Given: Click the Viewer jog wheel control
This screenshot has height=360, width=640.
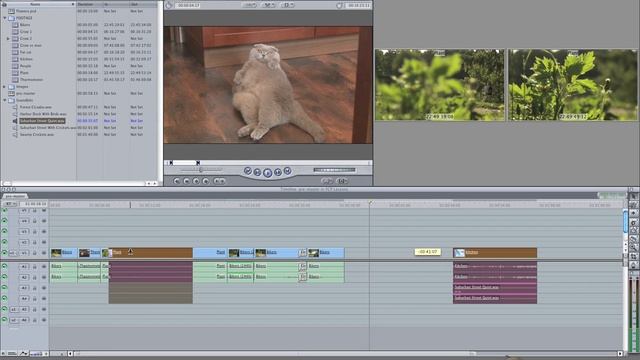Looking at the screenshot, I should point(334,170).
